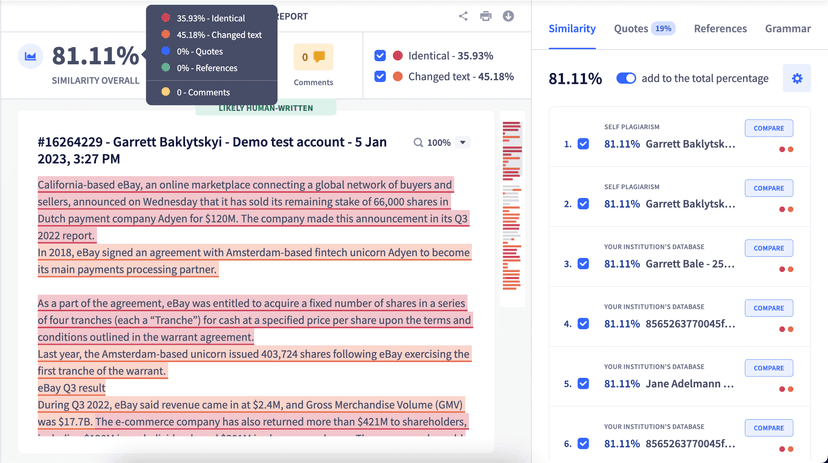
Task: Click Compare for Garrett Bale source
Action: pyautogui.click(x=769, y=248)
